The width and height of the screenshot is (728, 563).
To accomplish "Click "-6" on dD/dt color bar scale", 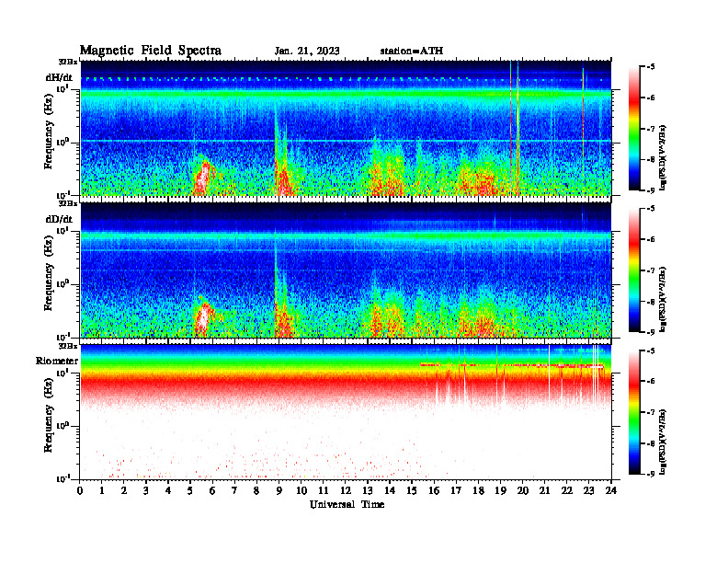I will click(651, 239).
